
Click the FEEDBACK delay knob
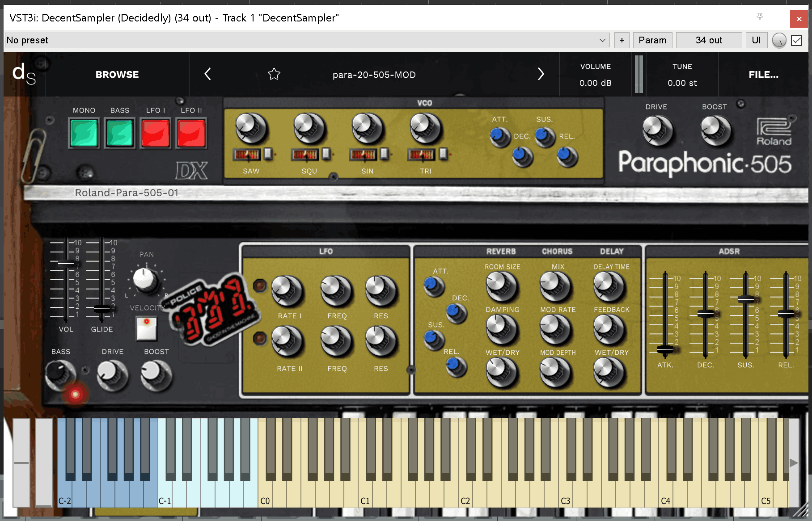tap(609, 329)
